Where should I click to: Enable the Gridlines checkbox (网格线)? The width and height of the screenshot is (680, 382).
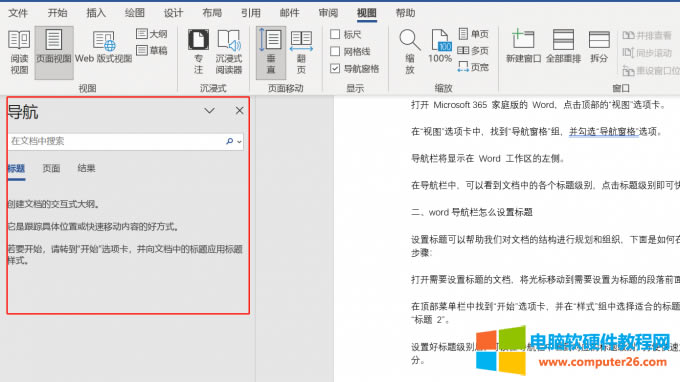pyautogui.click(x=335, y=51)
